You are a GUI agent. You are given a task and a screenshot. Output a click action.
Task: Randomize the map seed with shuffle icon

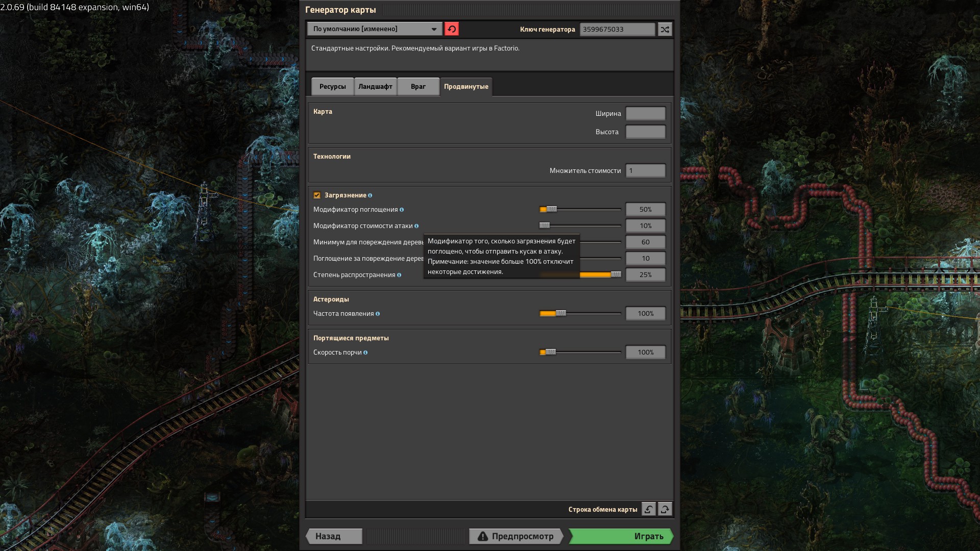[665, 29]
